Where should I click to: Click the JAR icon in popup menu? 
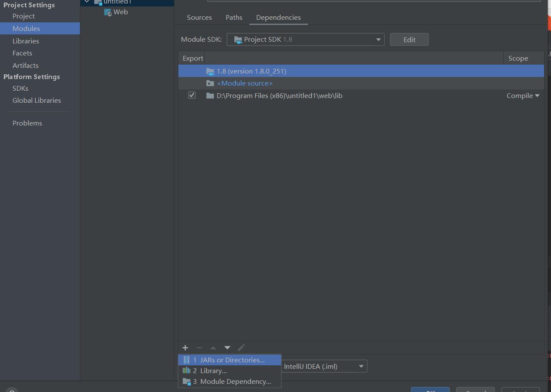pos(187,360)
